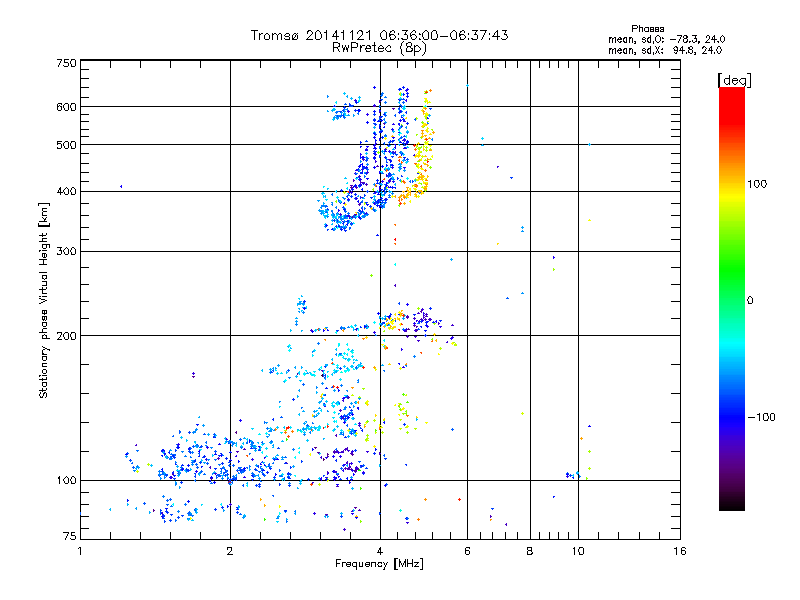Click the colorbar label '0'
Screen dimensions: 800x600
click(750, 300)
